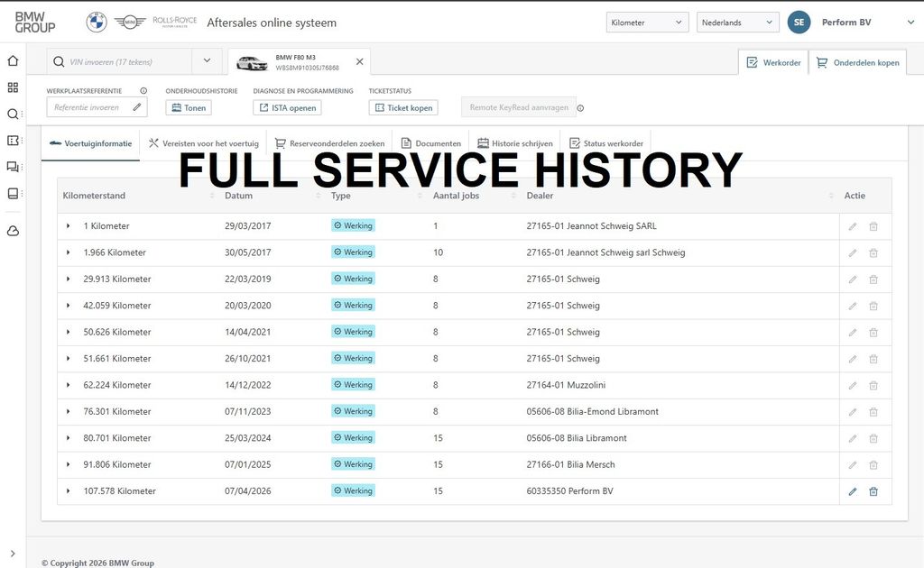Click the info icon beside Werkplaatsreferentie
Image resolution: width=924 pixels, height=568 pixels.
point(143,91)
